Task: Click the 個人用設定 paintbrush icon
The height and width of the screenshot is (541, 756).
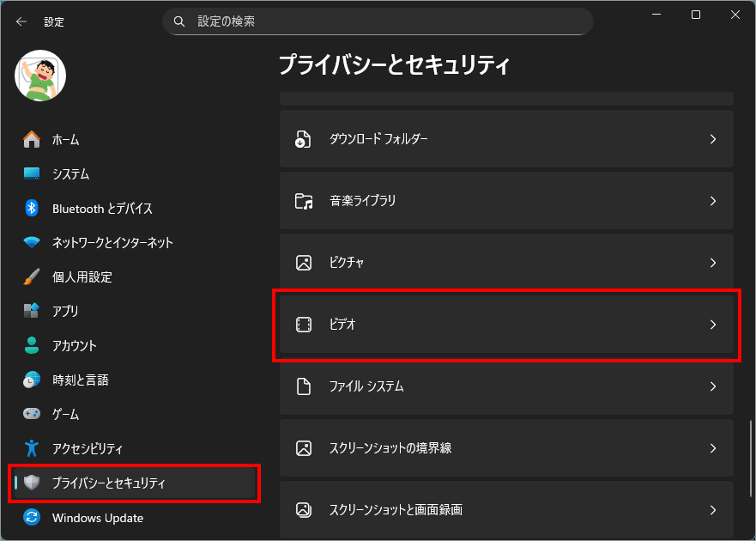Action: (32, 277)
